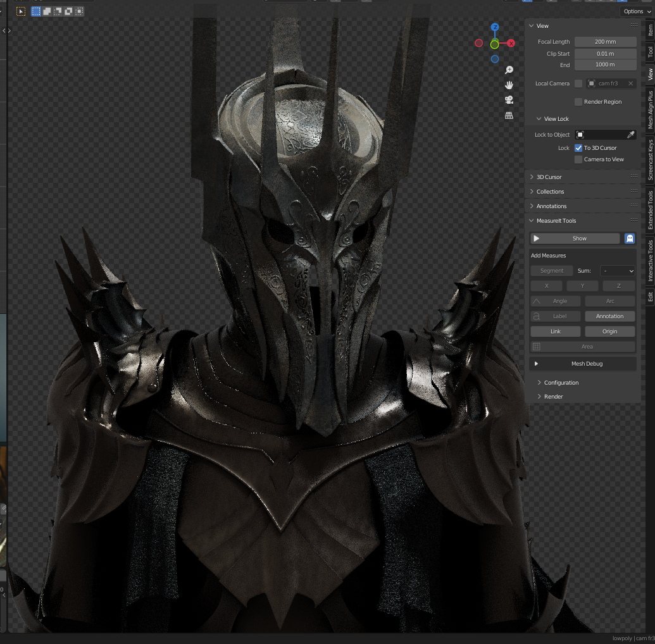Click the negative Z axis gizmo circle
Viewport: 655px width, 644px height.
click(495, 59)
